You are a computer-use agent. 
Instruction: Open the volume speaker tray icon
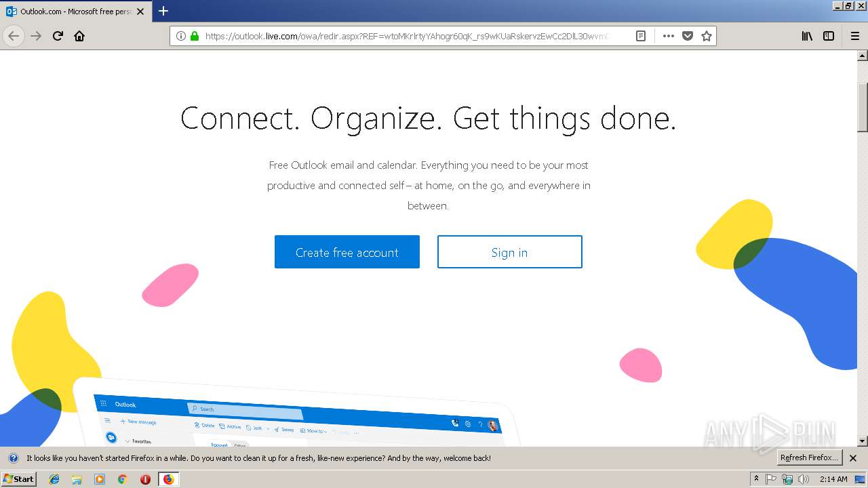click(804, 479)
